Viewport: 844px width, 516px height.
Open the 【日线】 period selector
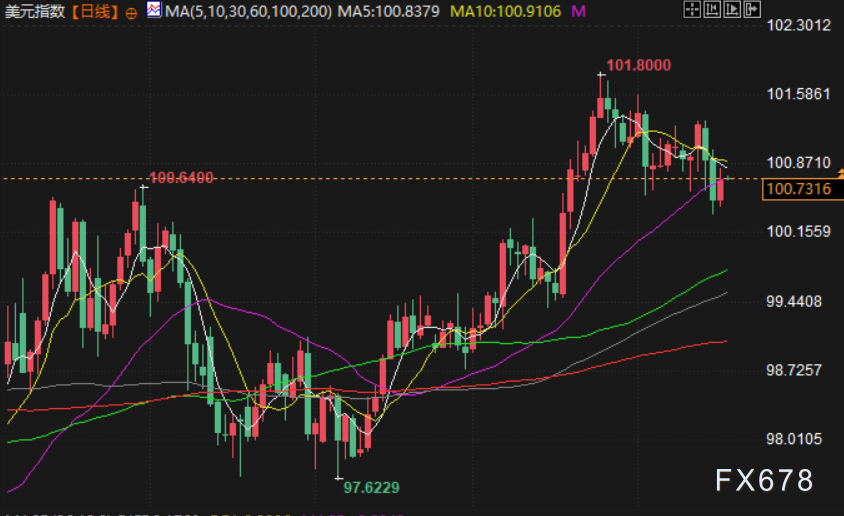(94, 11)
